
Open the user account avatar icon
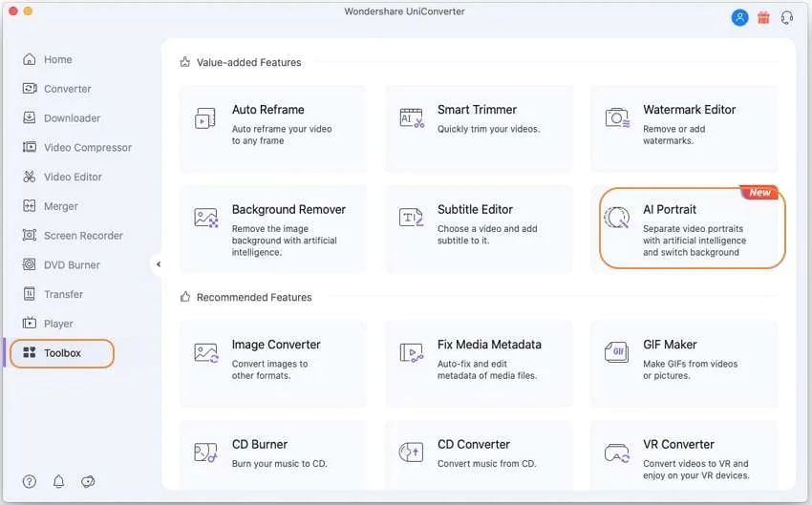pyautogui.click(x=739, y=17)
